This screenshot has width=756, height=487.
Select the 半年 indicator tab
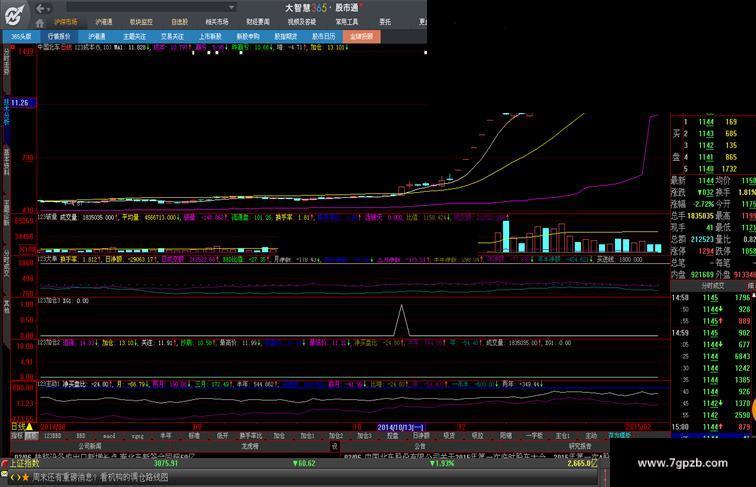point(165,435)
